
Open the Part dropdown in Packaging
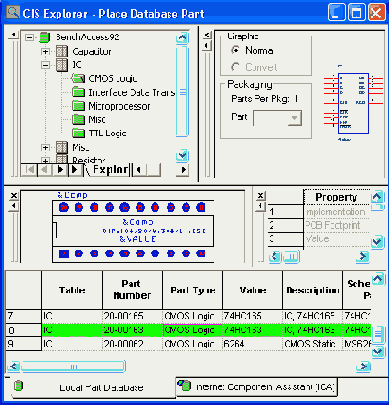(x=295, y=118)
